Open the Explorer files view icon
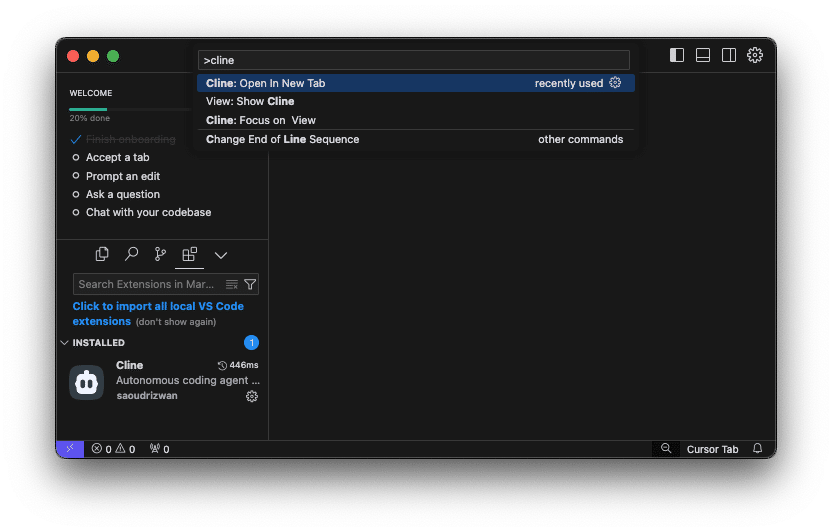Image resolution: width=832 pixels, height=532 pixels. pos(102,255)
